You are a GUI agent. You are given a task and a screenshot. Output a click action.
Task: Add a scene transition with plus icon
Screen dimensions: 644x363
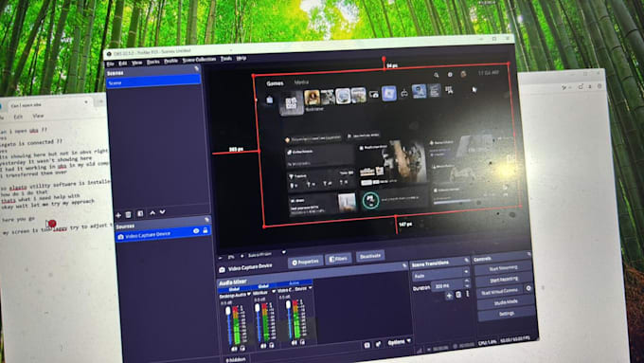point(449,296)
